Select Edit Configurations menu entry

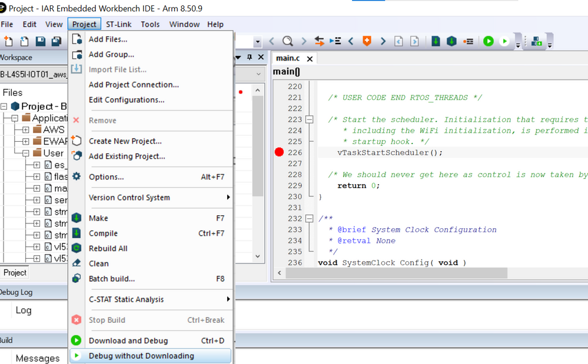click(x=151, y=99)
